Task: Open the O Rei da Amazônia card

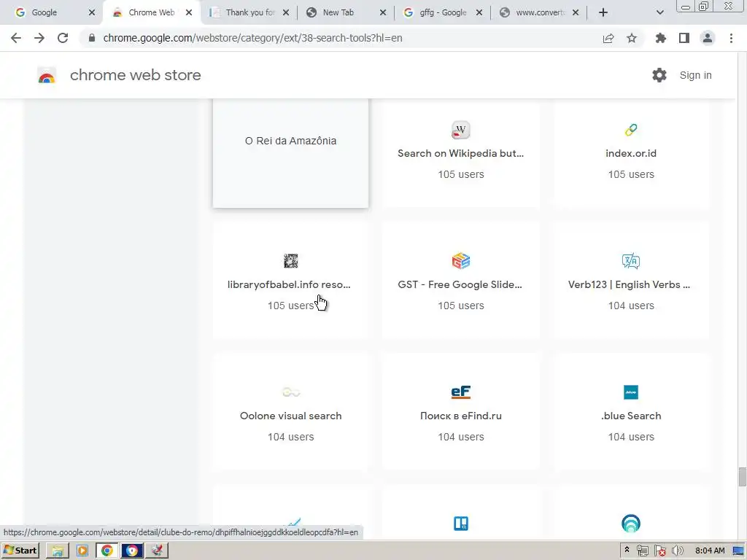Action: pyautogui.click(x=290, y=153)
